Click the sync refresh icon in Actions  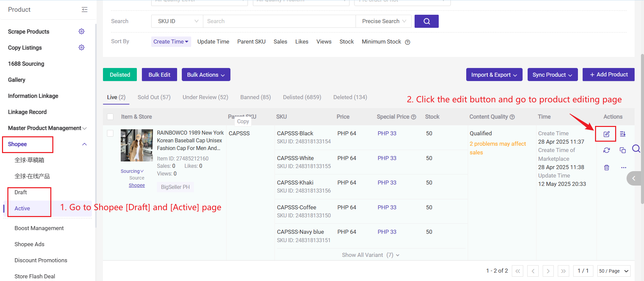click(606, 150)
